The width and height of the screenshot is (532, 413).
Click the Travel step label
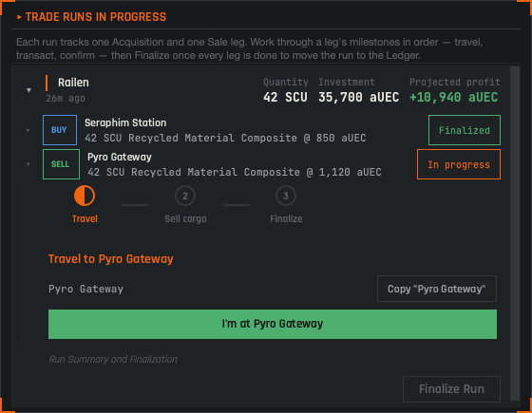pos(85,218)
